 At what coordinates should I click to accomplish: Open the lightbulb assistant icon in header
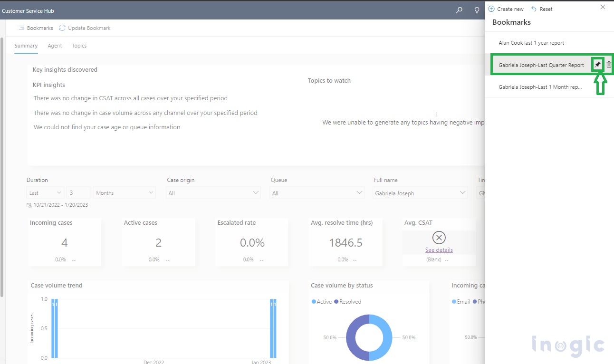pos(477,10)
